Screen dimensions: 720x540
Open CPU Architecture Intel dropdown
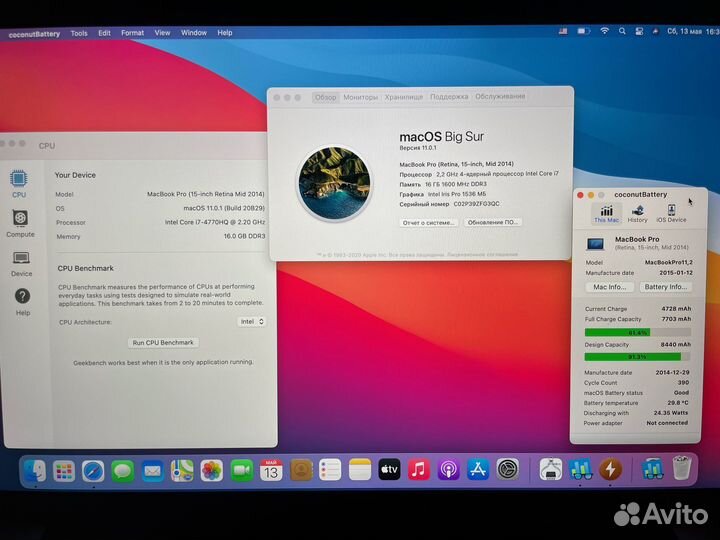coord(252,321)
